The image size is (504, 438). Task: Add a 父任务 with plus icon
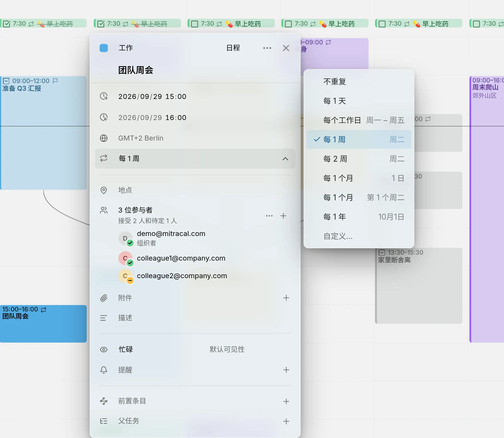pyautogui.click(x=286, y=421)
